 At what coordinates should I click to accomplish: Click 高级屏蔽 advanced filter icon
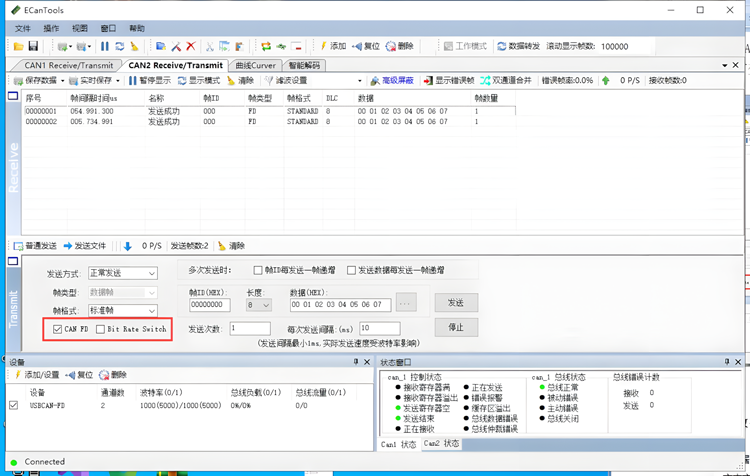pos(375,81)
